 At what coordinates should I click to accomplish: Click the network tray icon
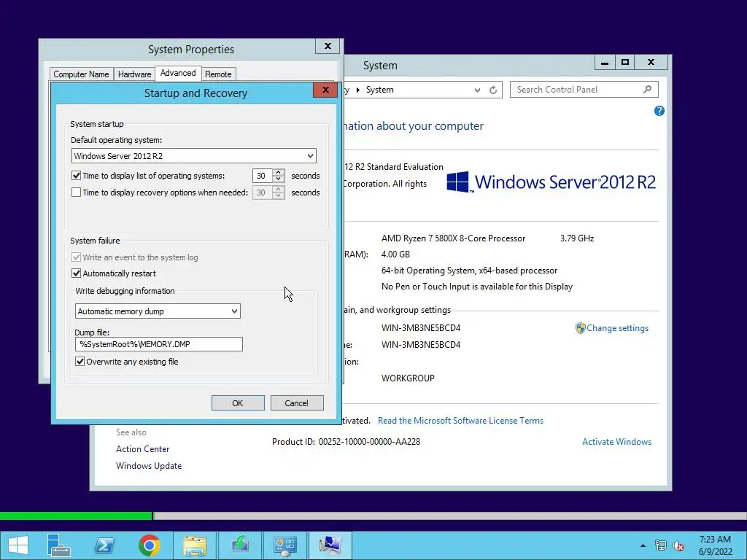coord(660,545)
